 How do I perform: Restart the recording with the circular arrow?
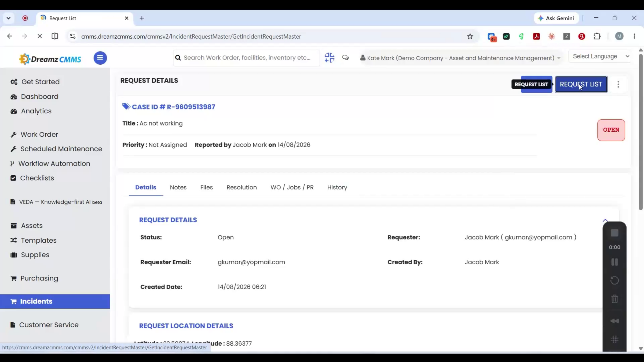(614, 280)
